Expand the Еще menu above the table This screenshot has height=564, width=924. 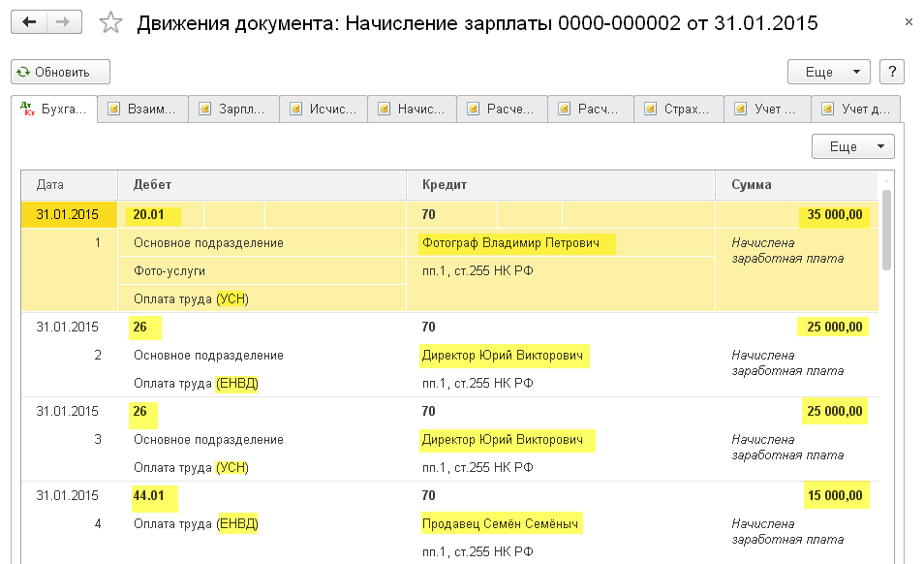click(x=852, y=146)
